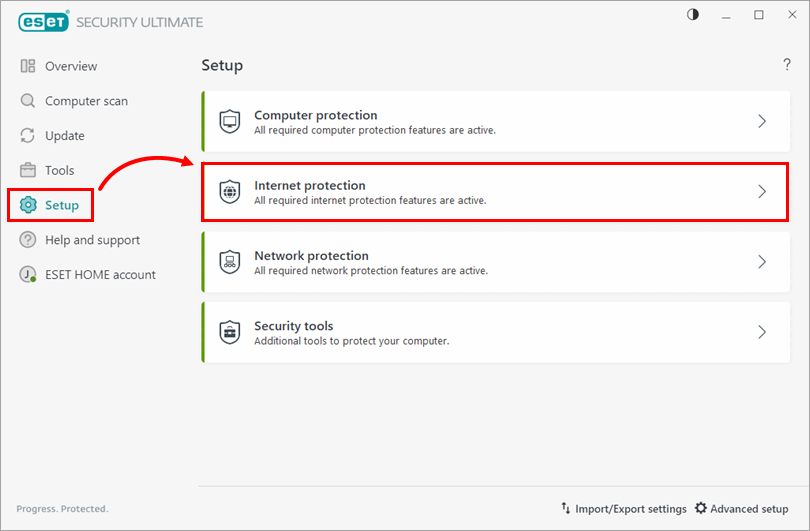The width and height of the screenshot is (810, 531).
Task: Open Security tools via its chevron
Action: point(762,332)
